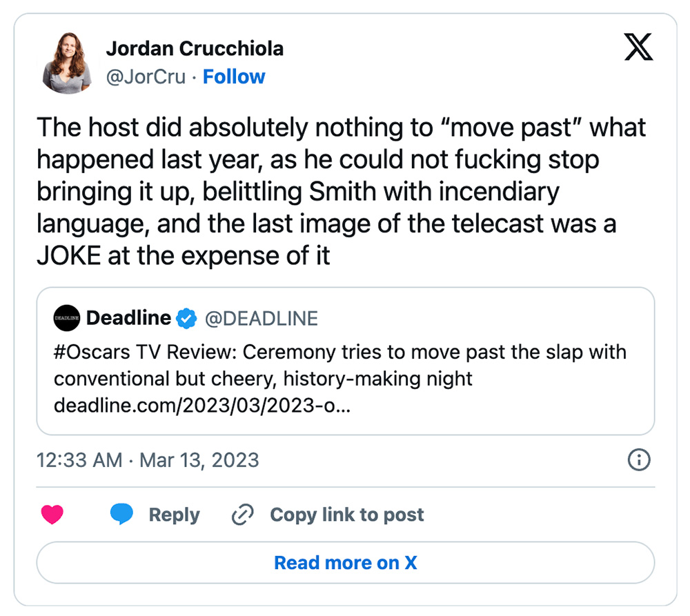Open the Jordan Crucchiola display name
Screen dimensions: 690x616
coord(195,48)
